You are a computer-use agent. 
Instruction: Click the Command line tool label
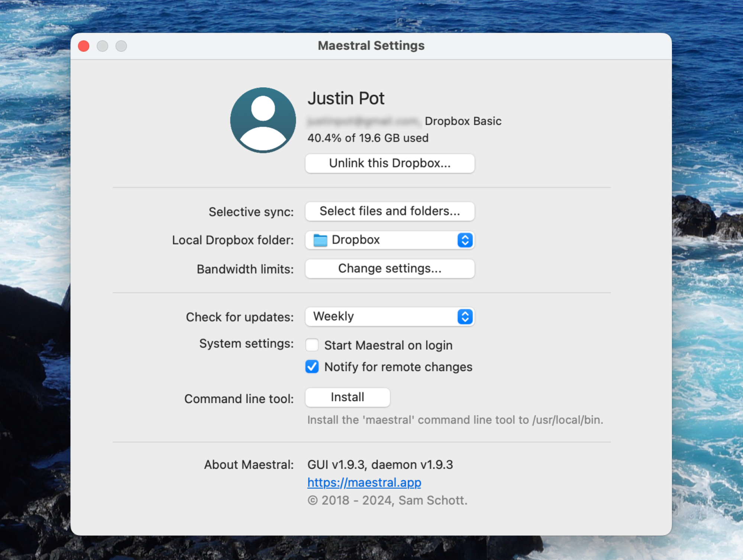239,399
